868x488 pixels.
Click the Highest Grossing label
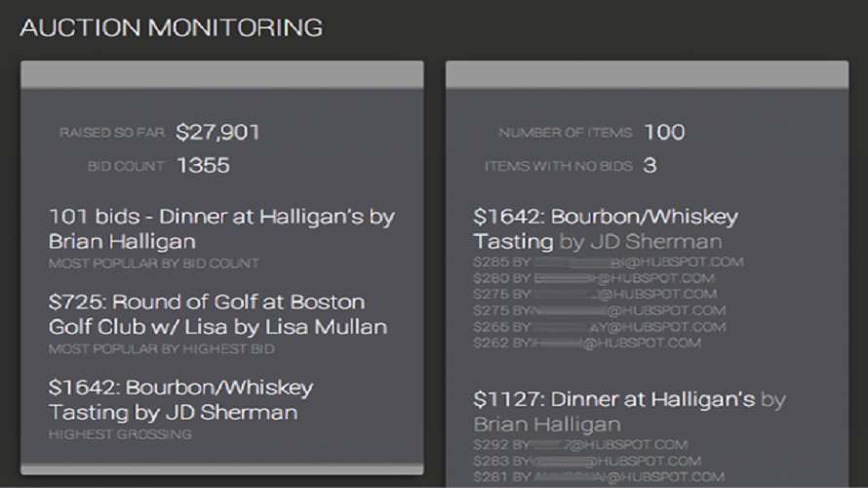tap(120, 434)
